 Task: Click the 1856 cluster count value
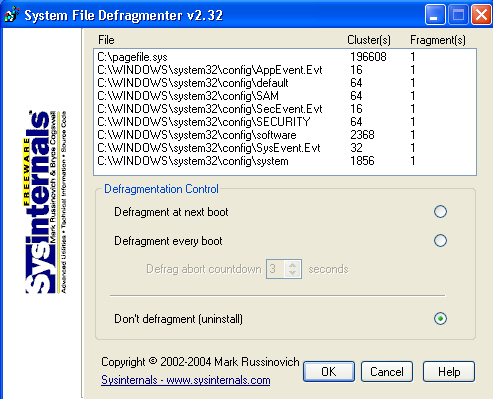click(x=362, y=161)
